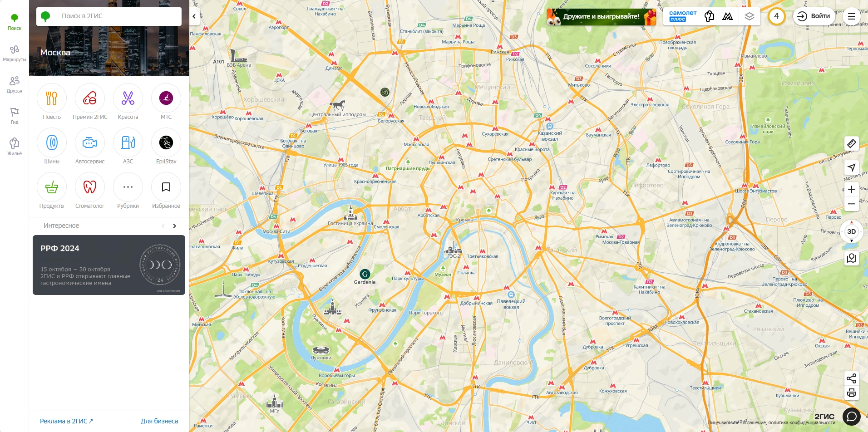Collapse the left side panel chevron
Image resolution: width=868 pixels, height=432 pixels.
point(194,16)
